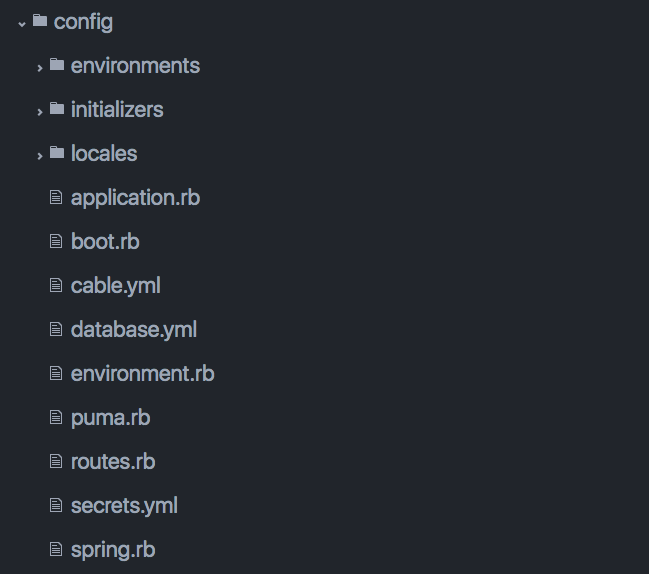The height and width of the screenshot is (574, 649).
Task: Select the config folder label
Action: pyautogui.click(x=83, y=22)
